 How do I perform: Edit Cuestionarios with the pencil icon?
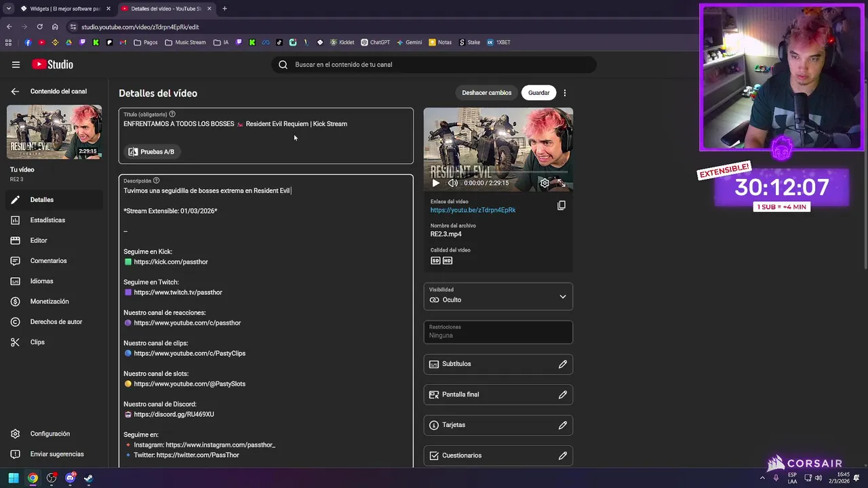pyautogui.click(x=563, y=455)
